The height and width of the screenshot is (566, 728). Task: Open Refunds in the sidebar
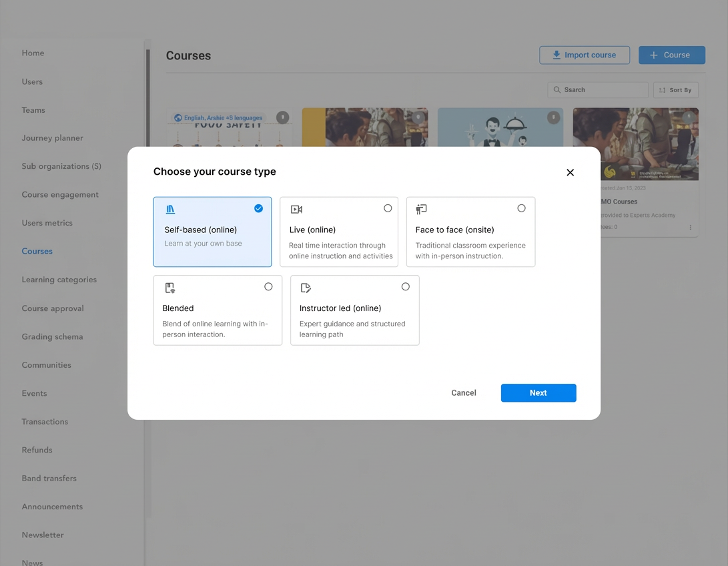37,450
